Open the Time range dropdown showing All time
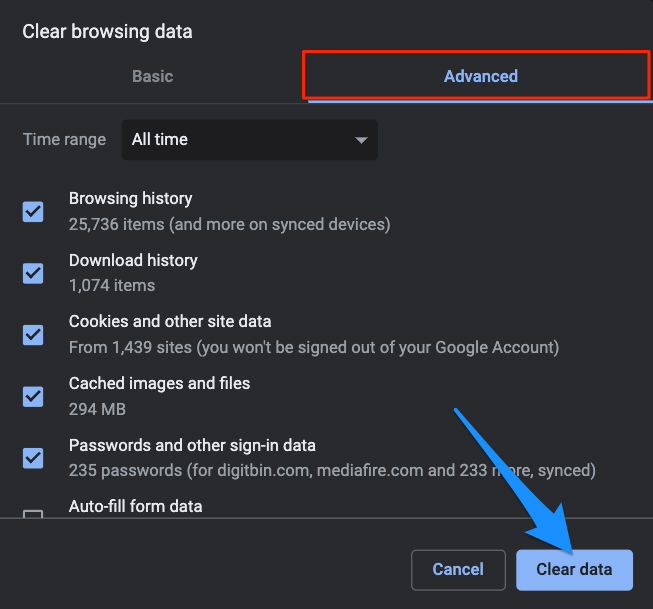 tap(249, 140)
